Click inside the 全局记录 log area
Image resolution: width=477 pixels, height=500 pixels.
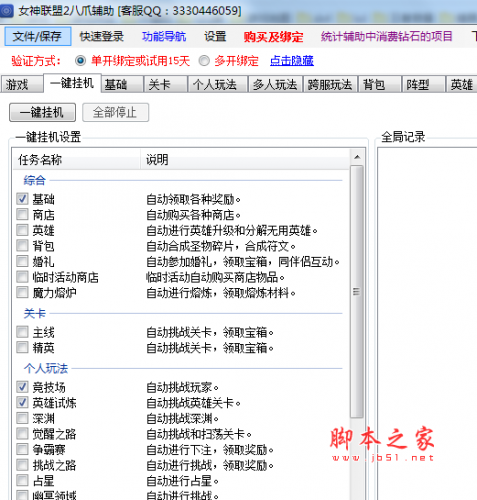click(x=428, y=323)
